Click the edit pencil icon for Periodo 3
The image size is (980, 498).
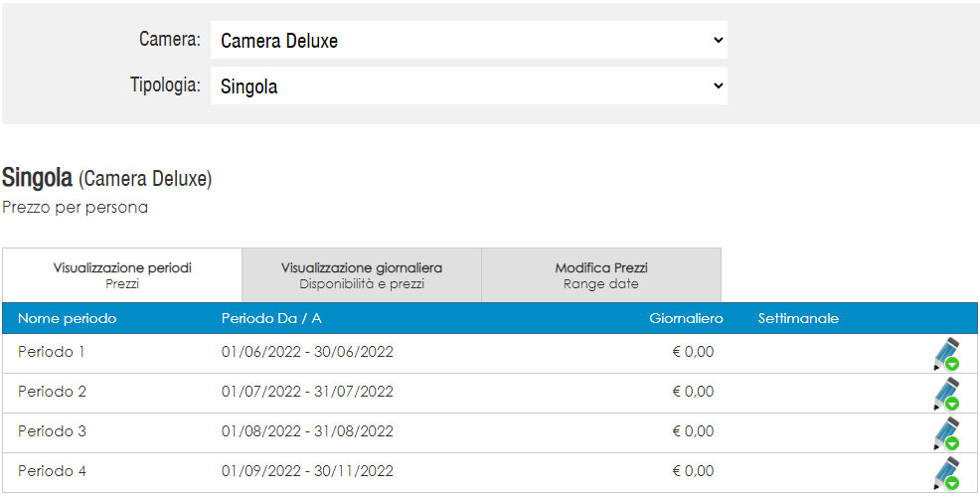946,433
